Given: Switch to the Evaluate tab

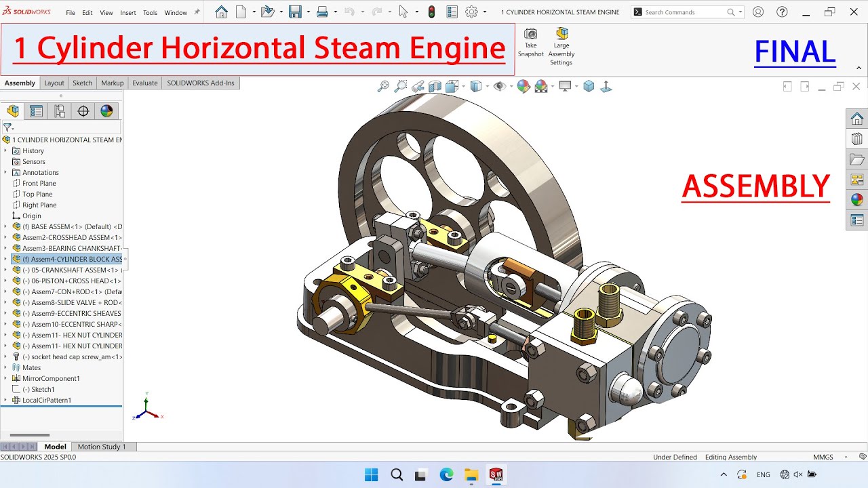Looking at the screenshot, I should [145, 83].
